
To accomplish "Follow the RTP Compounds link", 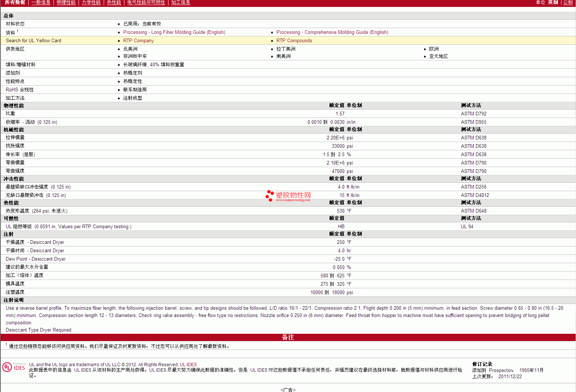I will pos(294,41).
